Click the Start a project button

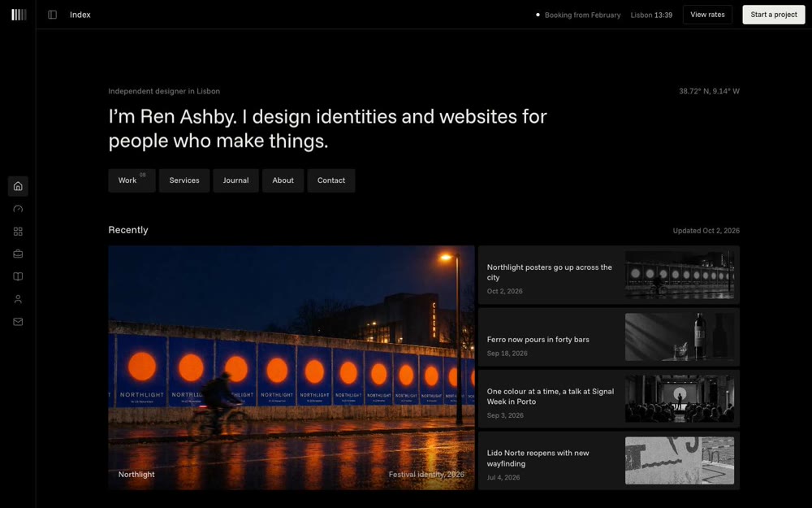pos(774,15)
